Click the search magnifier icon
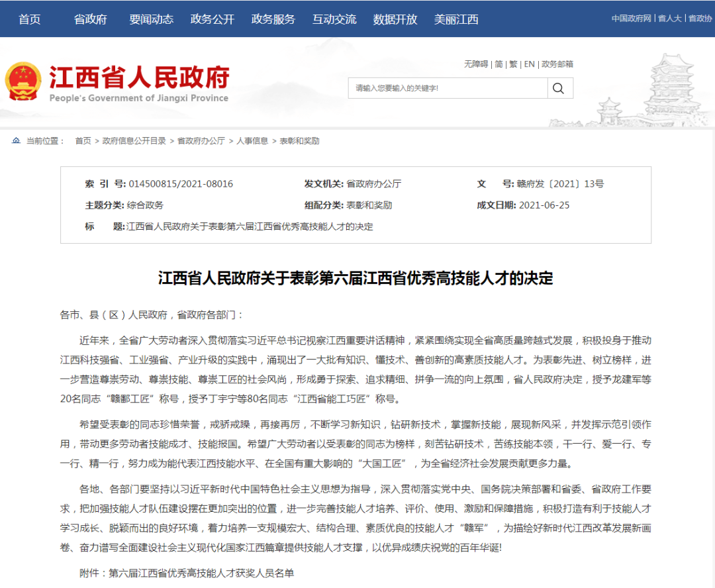This screenshot has height=588, width=715. (559, 88)
